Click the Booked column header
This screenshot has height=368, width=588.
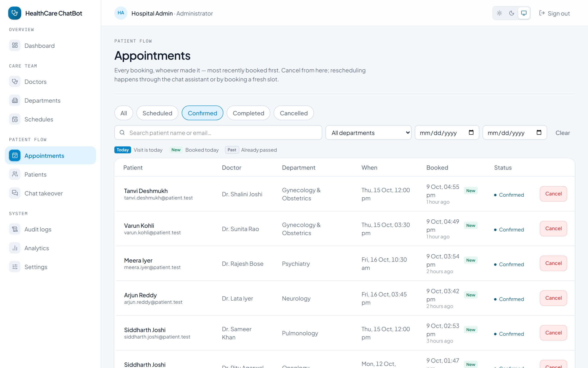coord(437,167)
